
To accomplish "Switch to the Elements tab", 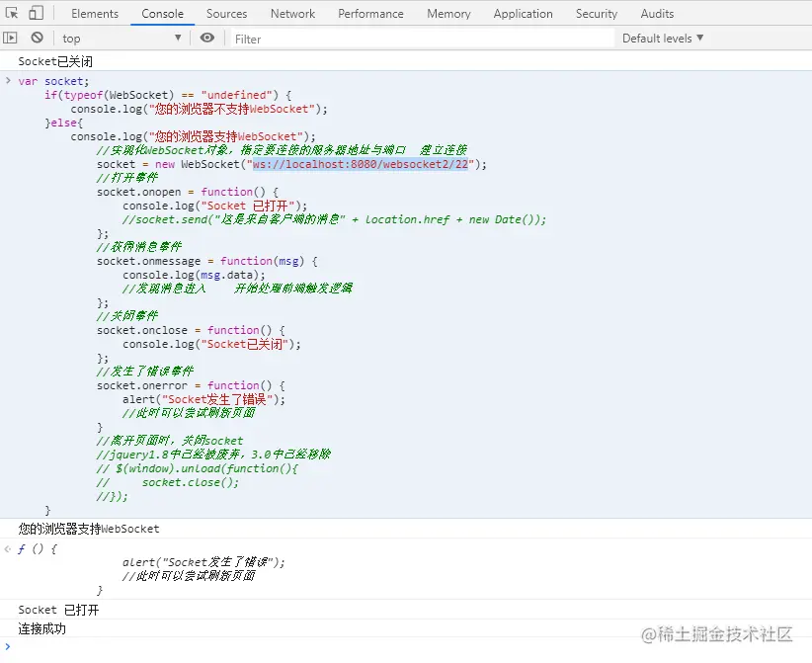I will 95,14.
